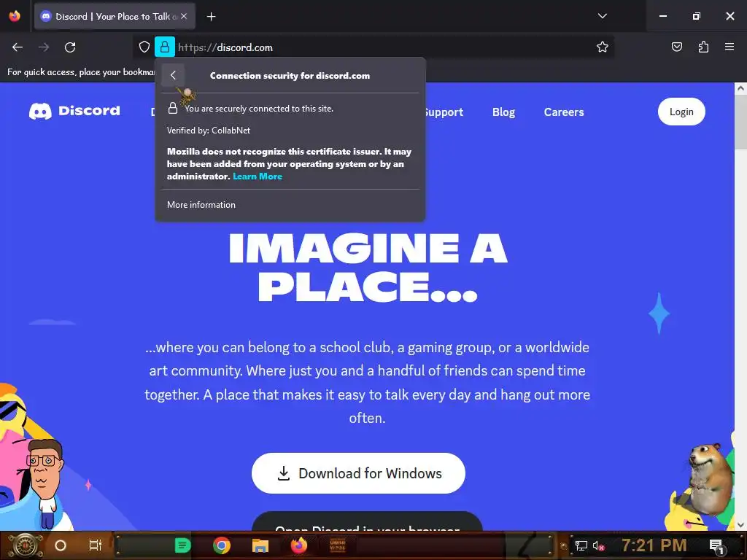747x560 pixels.
Task: Click 'Connection security for discord.com' heading
Action: click(x=290, y=76)
